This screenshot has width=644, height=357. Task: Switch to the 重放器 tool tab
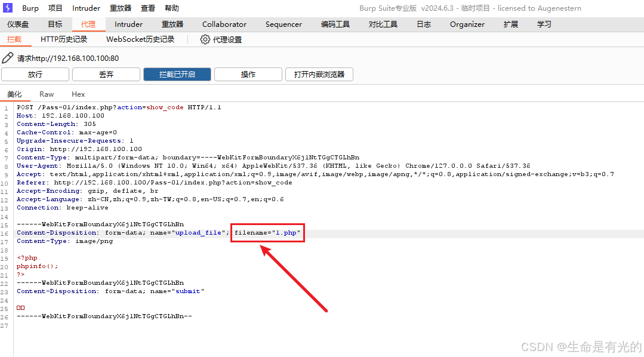tap(172, 24)
